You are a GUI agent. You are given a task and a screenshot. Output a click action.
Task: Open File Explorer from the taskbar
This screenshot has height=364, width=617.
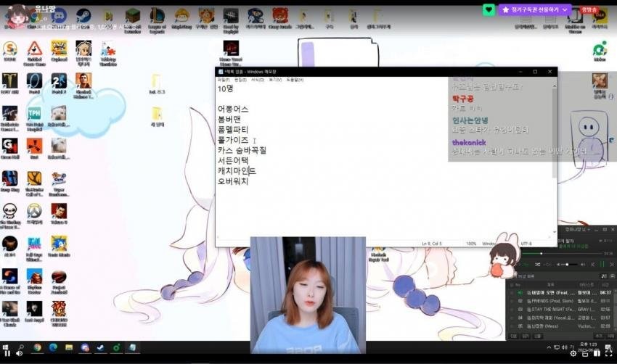click(x=69, y=347)
